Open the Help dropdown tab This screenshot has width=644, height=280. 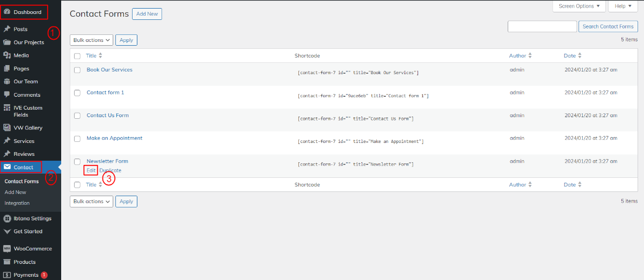point(623,6)
